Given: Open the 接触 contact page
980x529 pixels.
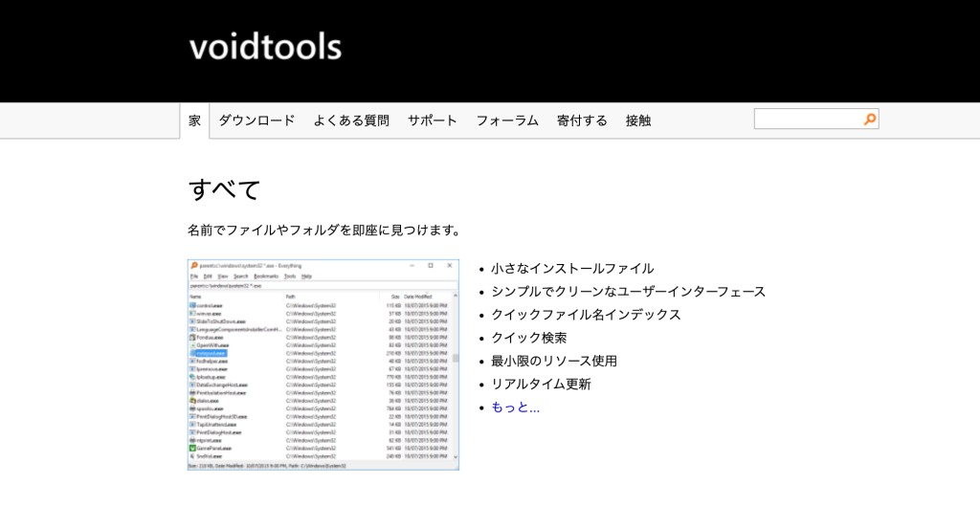Looking at the screenshot, I should (x=638, y=121).
